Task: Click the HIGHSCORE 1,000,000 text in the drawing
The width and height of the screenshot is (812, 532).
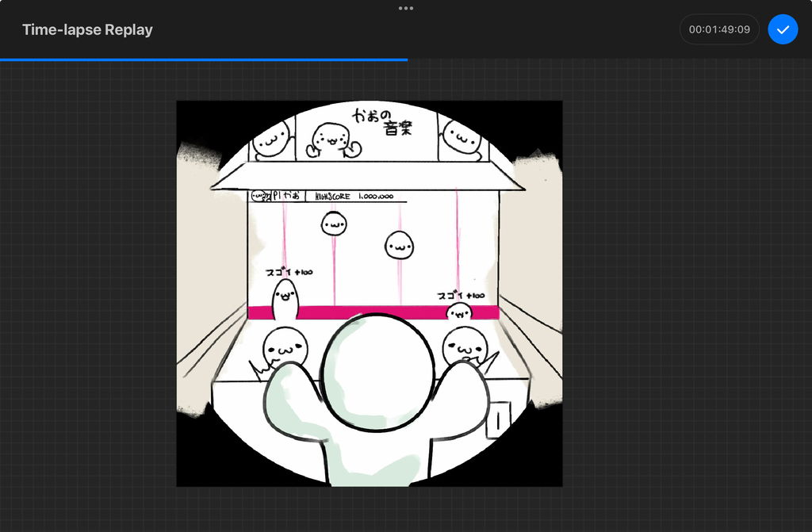Action: tap(354, 196)
